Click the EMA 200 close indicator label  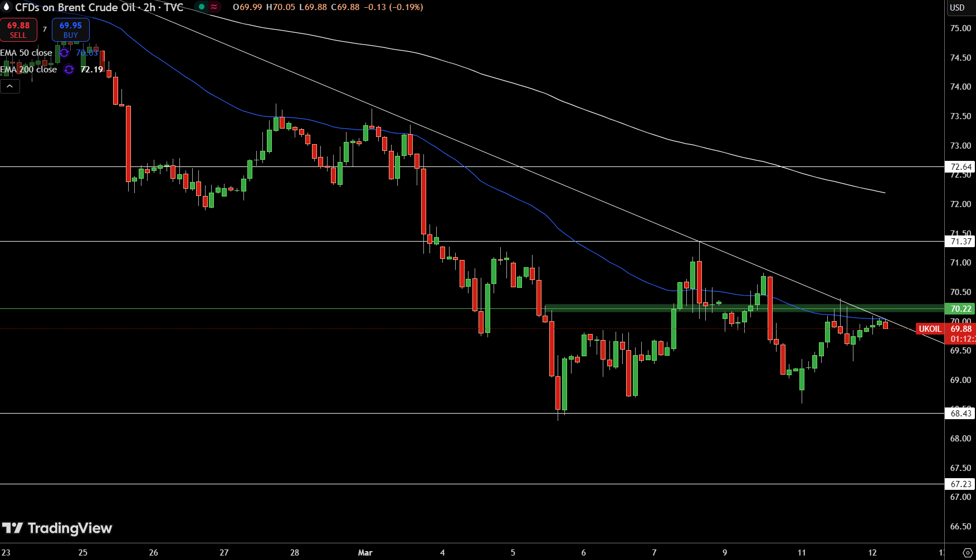tap(28, 70)
